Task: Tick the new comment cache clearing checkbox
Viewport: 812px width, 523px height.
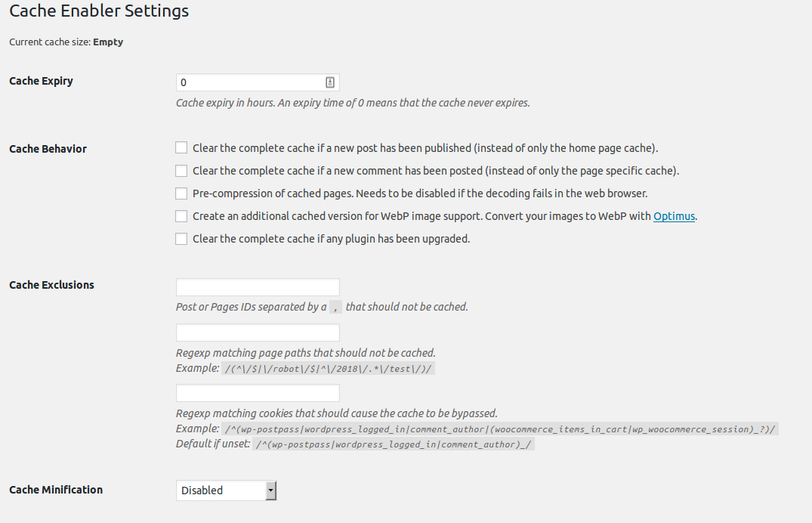Action: pos(181,171)
